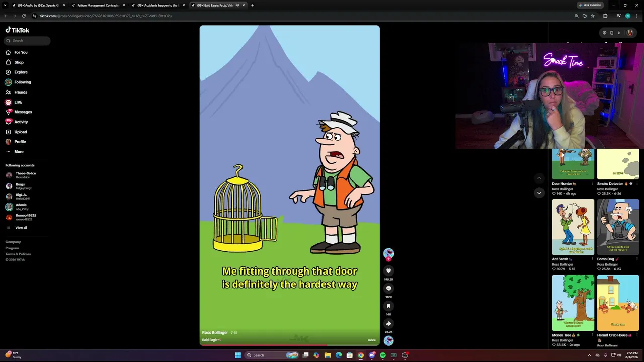This screenshot has height=362, width=644.
Task: Open the video comments
Action: [388, 288]
